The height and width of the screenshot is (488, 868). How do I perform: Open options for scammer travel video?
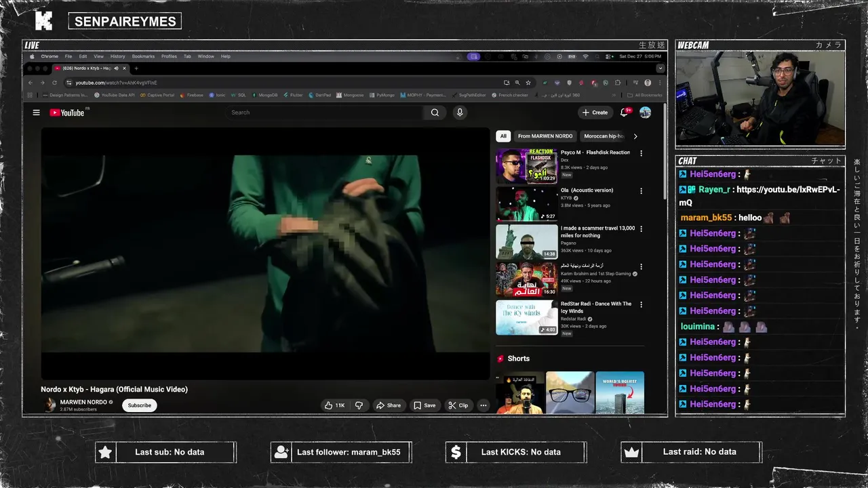coord(641,229)
